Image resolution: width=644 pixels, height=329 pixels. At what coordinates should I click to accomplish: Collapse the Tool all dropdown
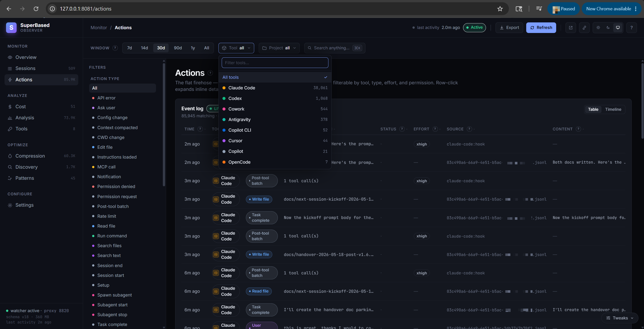click(236, 48)
